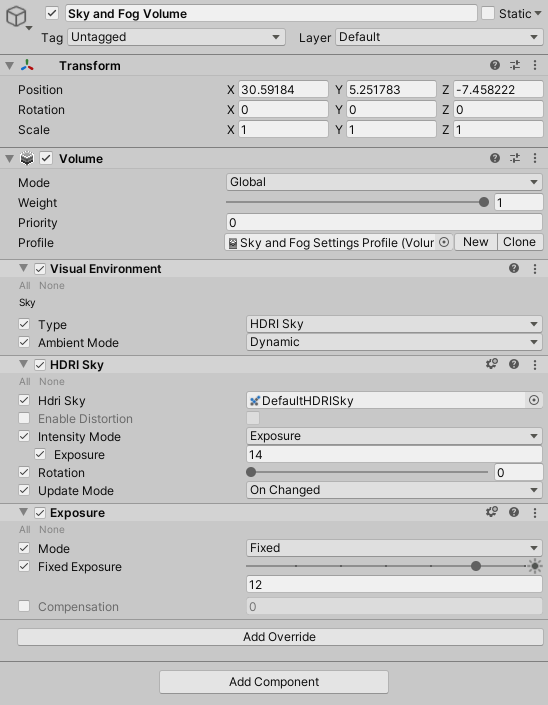This screenshot has width=548, height=705.
Task: Collapse the HDRI Sky foldout
Action: point(23,364)
